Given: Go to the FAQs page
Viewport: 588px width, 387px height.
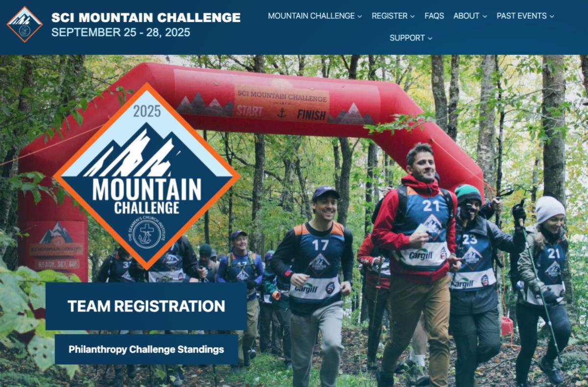Looking at the screenshot, I should coord(434,16).
